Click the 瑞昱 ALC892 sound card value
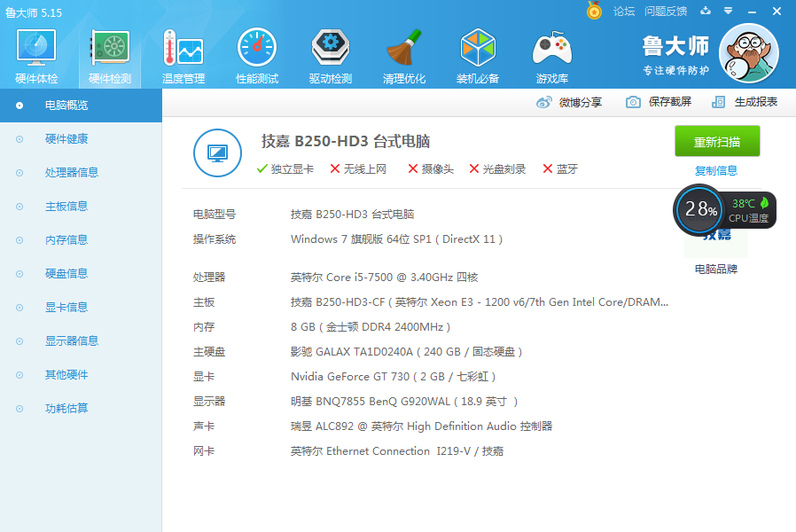Viewport: 796px width, 532px height. 421,426
